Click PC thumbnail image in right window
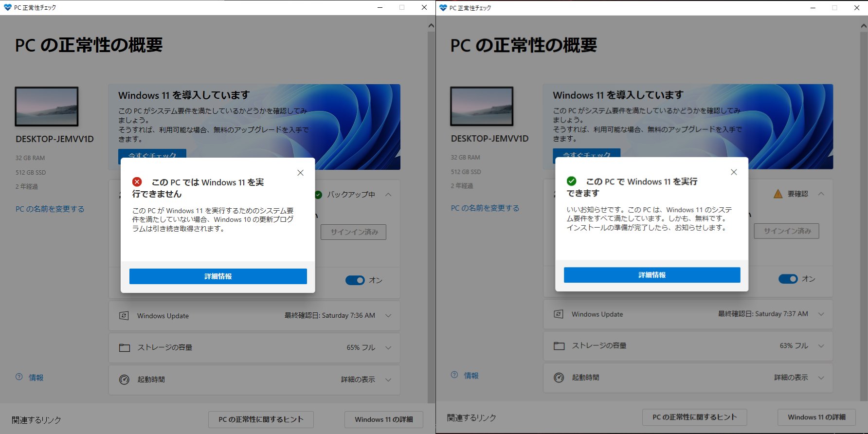Screen dimensions: 868x434 [x=482, y=106]
